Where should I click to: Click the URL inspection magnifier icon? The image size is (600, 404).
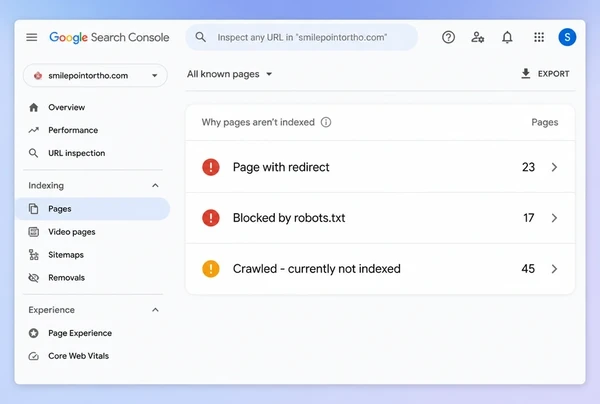[34, 153]
